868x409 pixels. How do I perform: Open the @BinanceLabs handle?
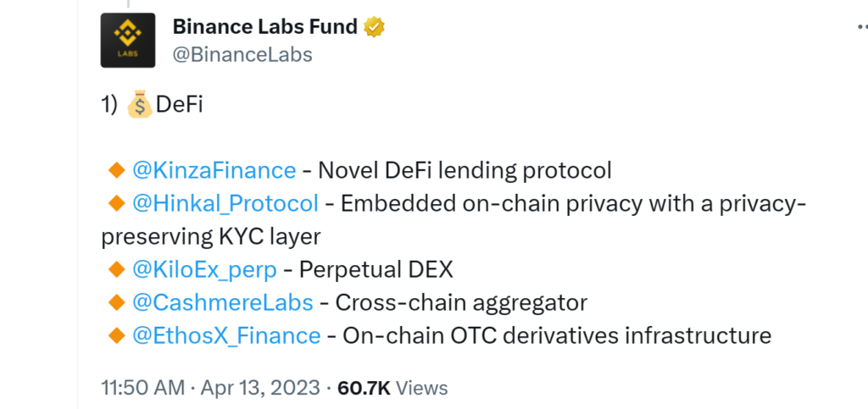242,55
